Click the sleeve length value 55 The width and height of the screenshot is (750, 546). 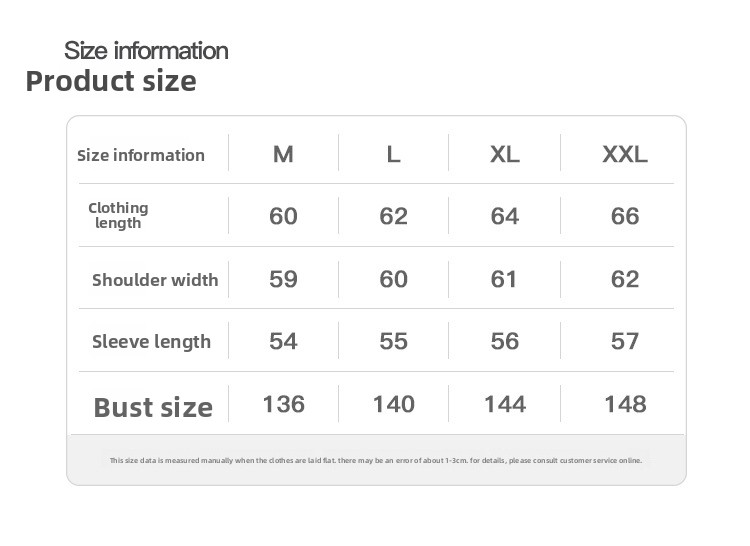click(394, 341)
